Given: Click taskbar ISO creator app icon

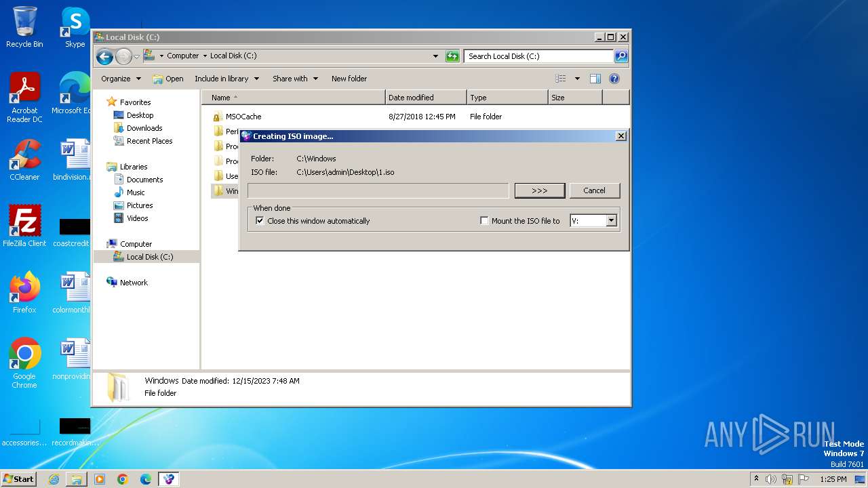Looking at the screenshot, I should click(169, 479).
